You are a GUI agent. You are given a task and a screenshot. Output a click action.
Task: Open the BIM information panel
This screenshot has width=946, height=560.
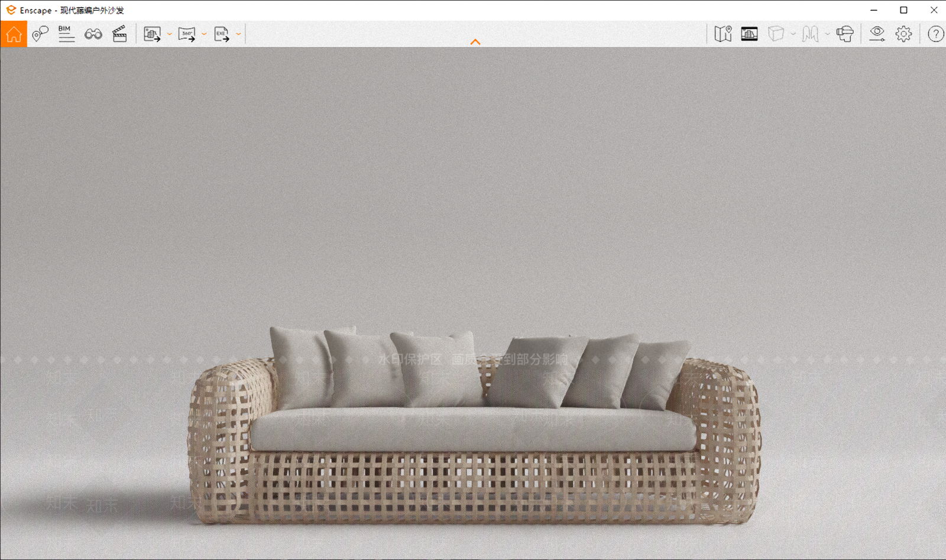point(66,34)
